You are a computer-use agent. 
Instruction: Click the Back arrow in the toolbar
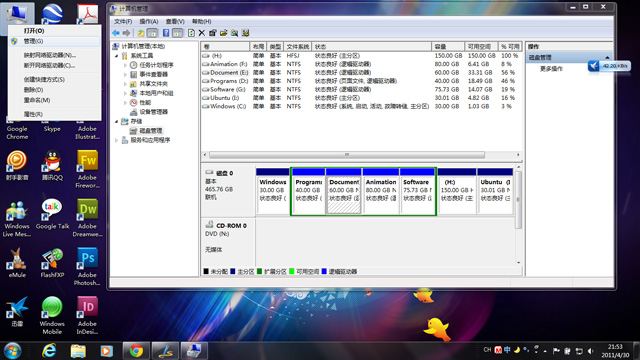point(116,33)
